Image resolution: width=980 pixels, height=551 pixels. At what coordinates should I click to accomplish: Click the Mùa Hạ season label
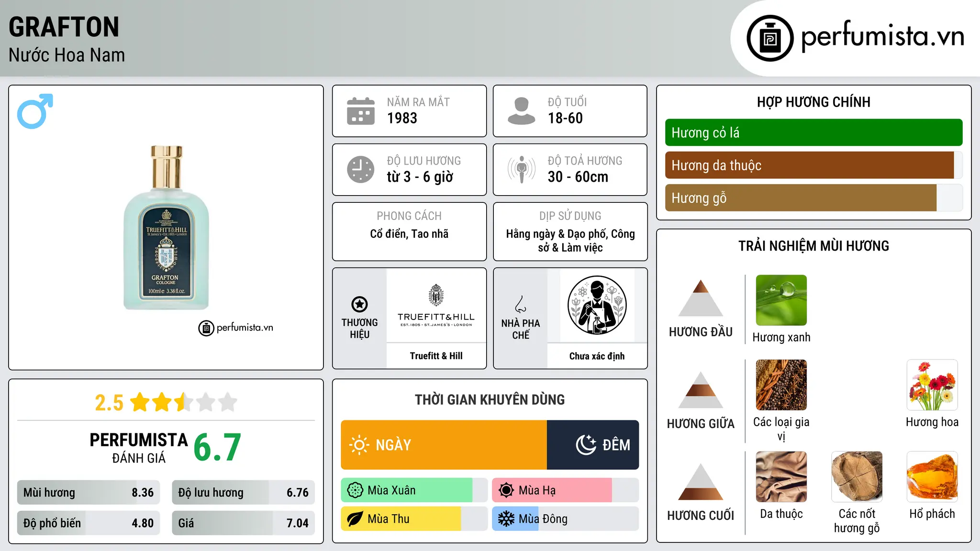pyautogui.click(x=537, y=490)
